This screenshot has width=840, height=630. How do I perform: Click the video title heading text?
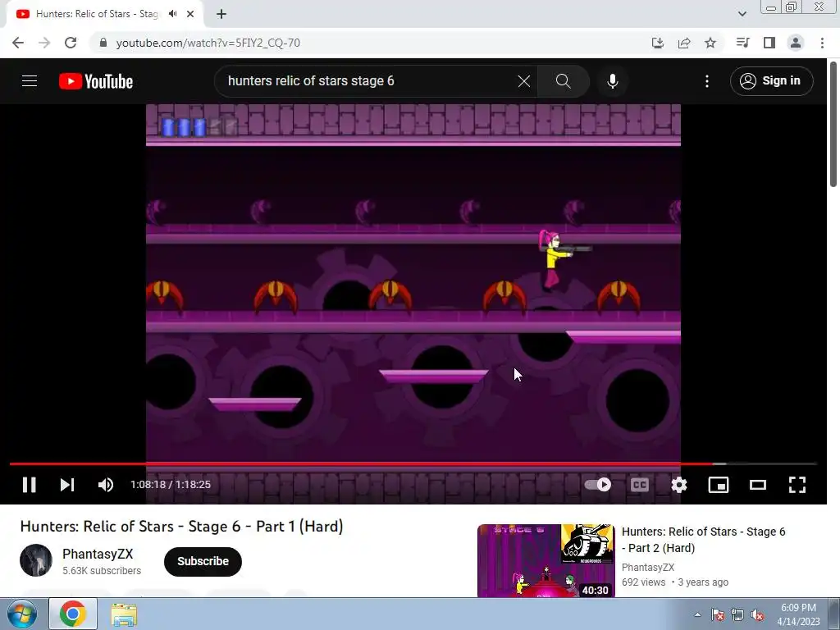click(181, 527)
